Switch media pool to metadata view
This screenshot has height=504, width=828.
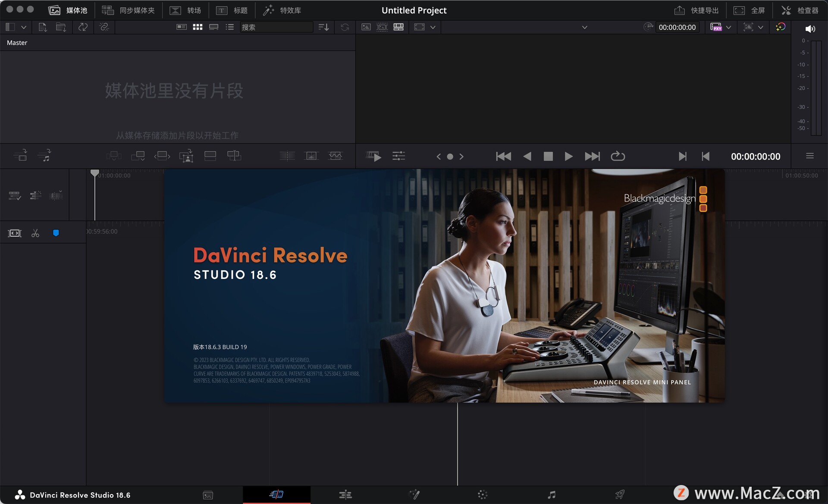tap(182, 27)
